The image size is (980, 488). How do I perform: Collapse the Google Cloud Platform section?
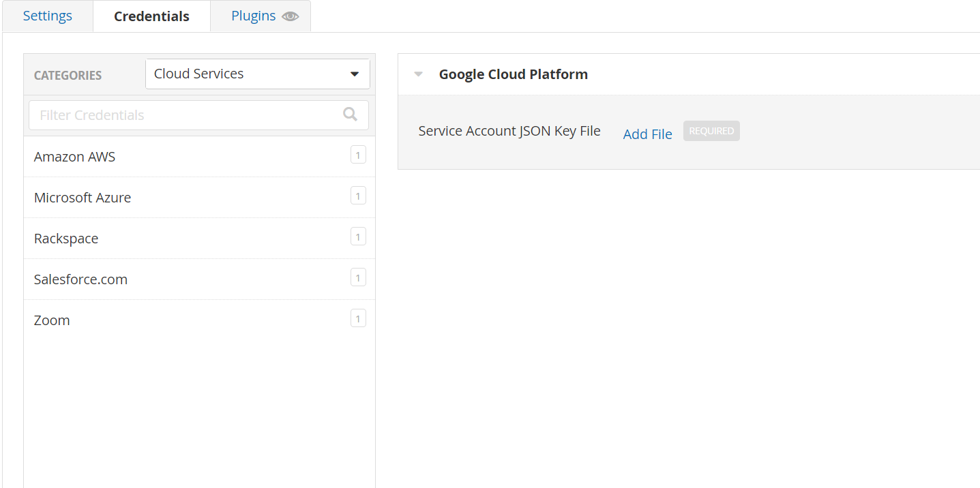pos(419,74)
